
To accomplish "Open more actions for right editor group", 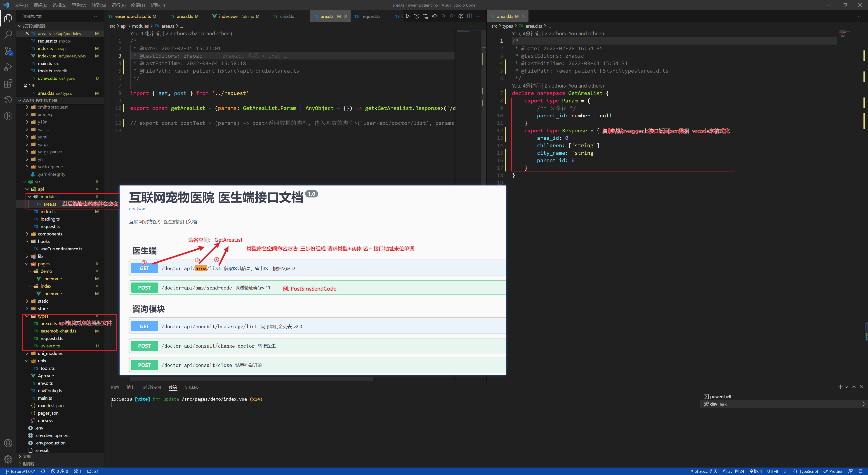I will (x=860, y=16).
